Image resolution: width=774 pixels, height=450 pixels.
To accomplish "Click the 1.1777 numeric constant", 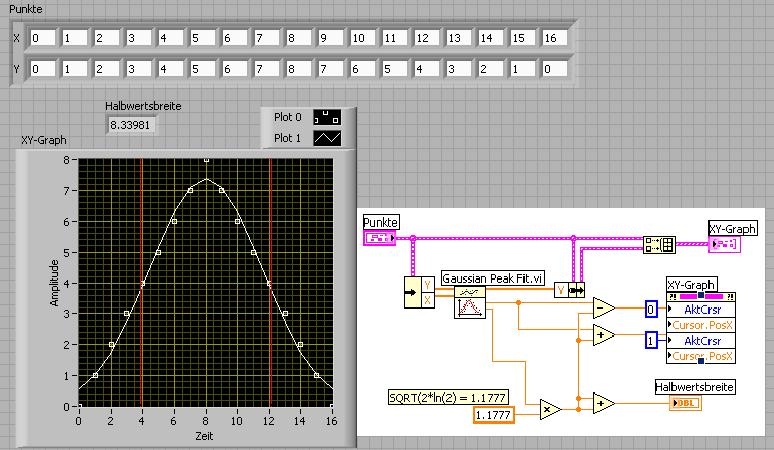I will [493, 415].
